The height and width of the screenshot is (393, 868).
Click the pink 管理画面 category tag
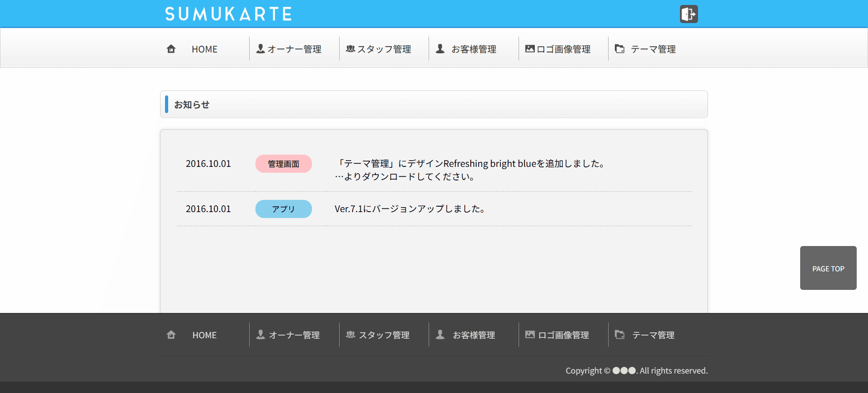pos(283,164)
